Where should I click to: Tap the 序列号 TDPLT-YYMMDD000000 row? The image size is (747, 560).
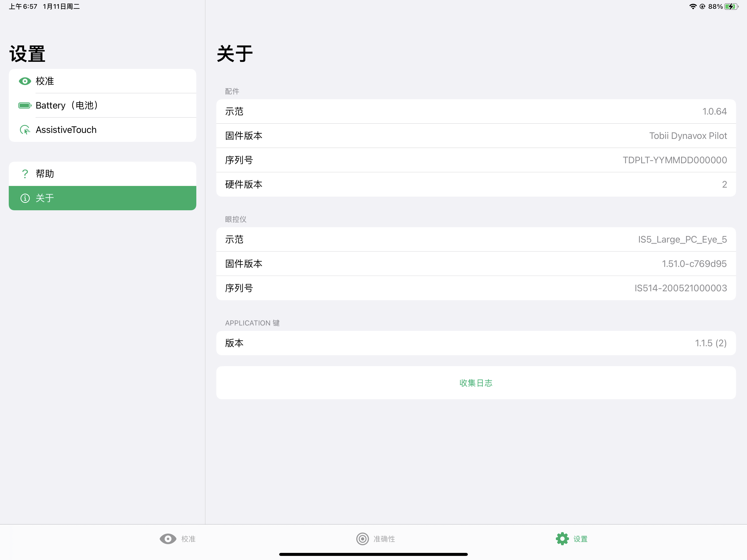[475, 160]
